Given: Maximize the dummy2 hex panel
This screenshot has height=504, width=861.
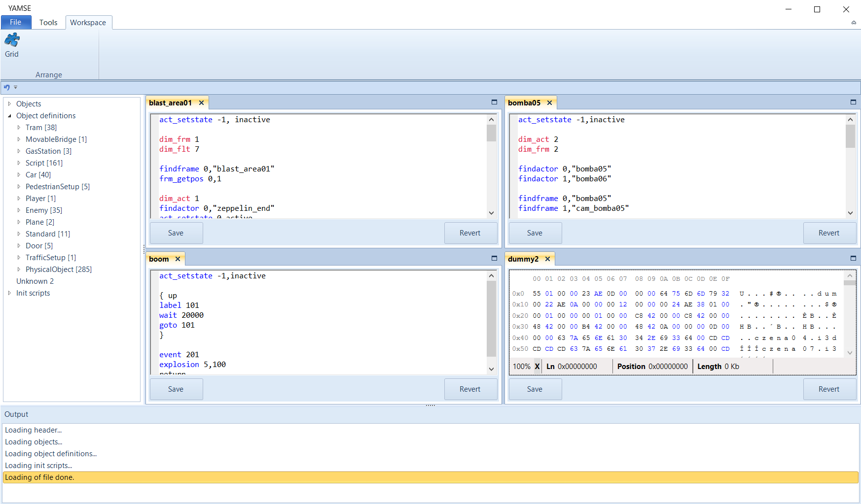Looking at the screenshot, I should (853, 258).
